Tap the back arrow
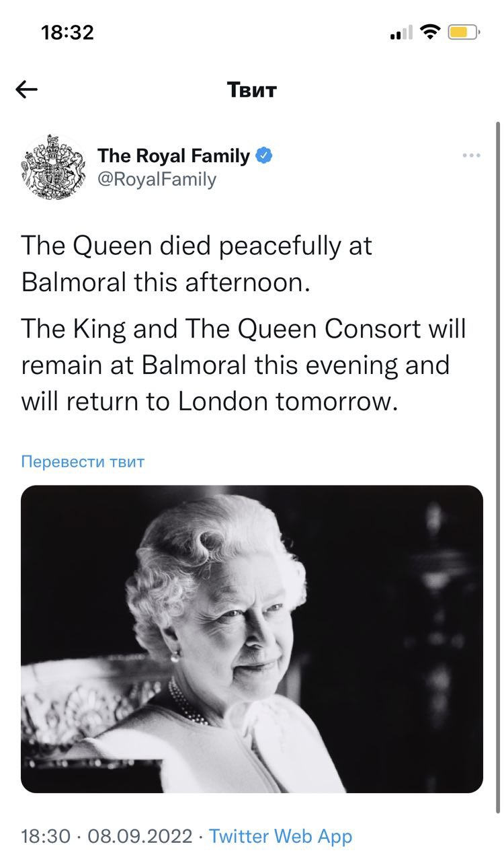The image size is (504, 861). coord(27,90)
